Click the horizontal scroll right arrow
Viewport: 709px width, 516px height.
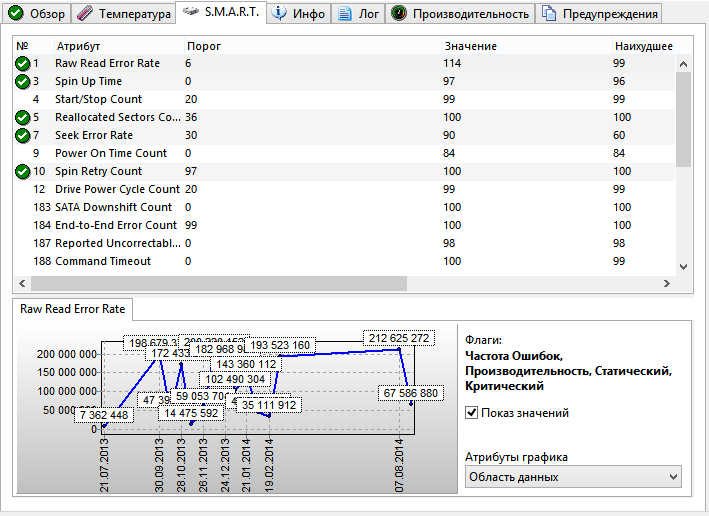pyautogui.click(x=666, y=284)
